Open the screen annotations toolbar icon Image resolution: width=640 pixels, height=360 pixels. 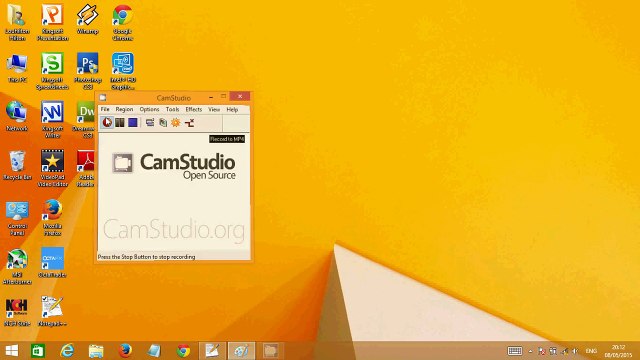point(163,122)
